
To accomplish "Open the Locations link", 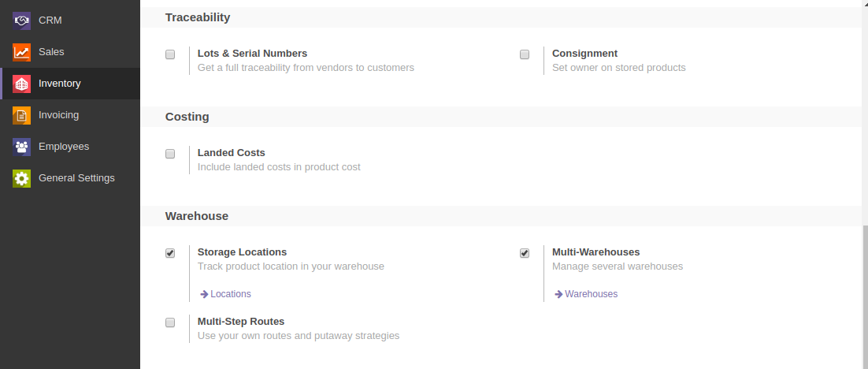I will click(231, 294).
